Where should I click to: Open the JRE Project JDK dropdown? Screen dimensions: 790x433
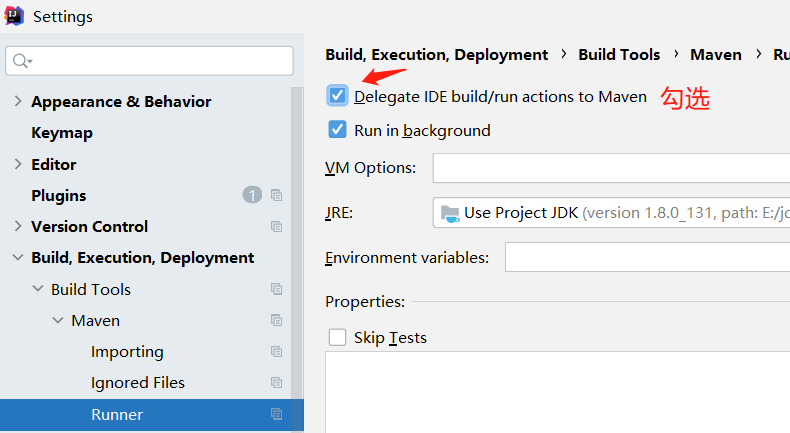pos(611,213)
